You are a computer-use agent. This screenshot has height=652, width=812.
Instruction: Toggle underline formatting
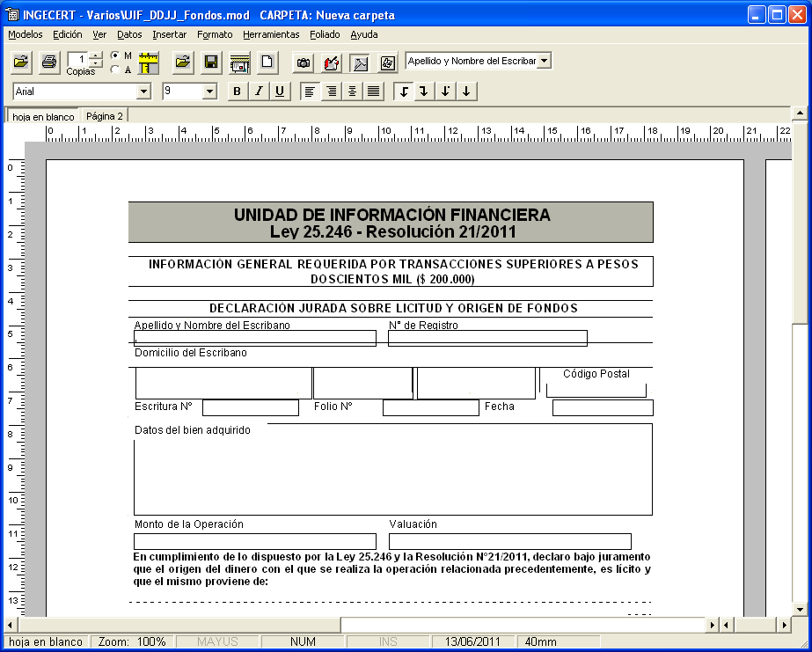[280, 92]
